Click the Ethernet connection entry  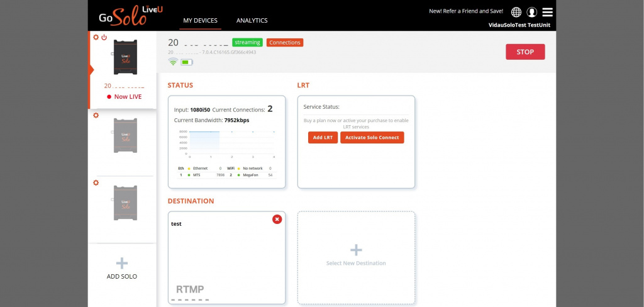pyautogui.click(x=201, y=169)
